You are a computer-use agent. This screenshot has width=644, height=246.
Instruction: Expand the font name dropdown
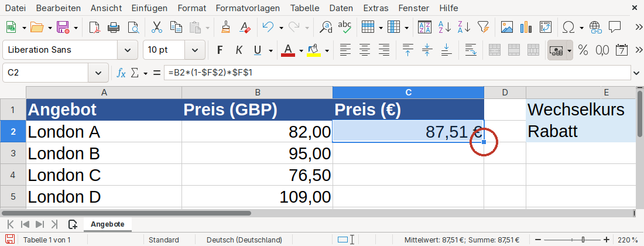click(x=128, y=50)
